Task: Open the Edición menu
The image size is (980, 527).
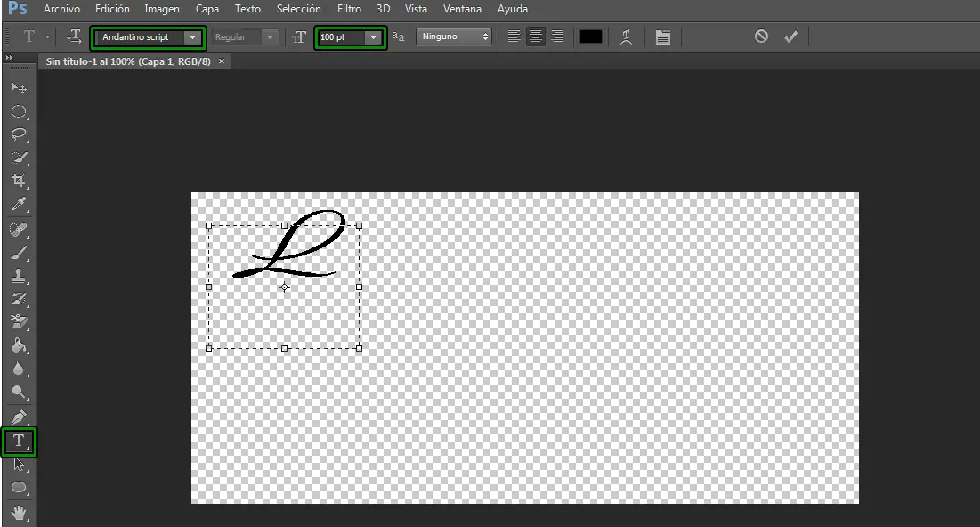Action: click(112, 9)
